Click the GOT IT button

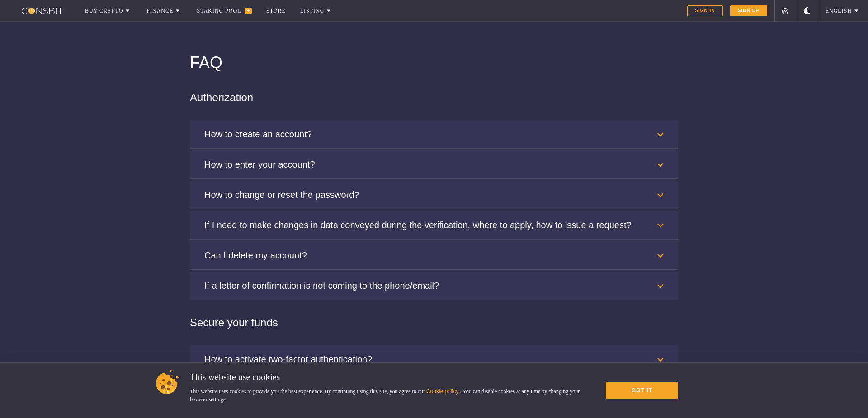[642, 390]
